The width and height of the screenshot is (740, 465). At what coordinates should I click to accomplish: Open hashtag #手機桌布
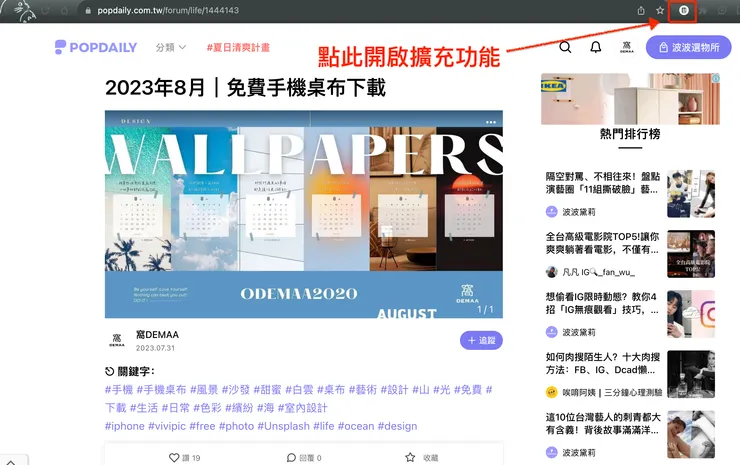161,389
